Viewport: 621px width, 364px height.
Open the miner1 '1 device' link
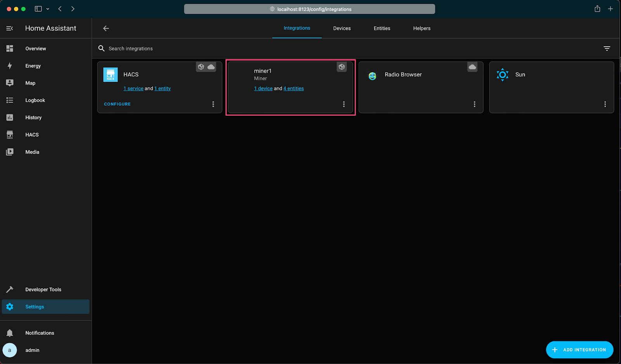coord(264,88)
